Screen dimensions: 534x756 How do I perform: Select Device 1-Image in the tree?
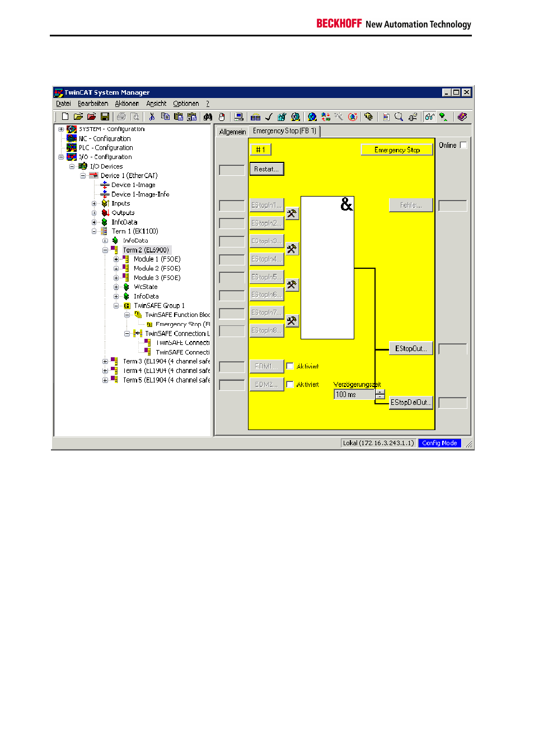point(133,185)
